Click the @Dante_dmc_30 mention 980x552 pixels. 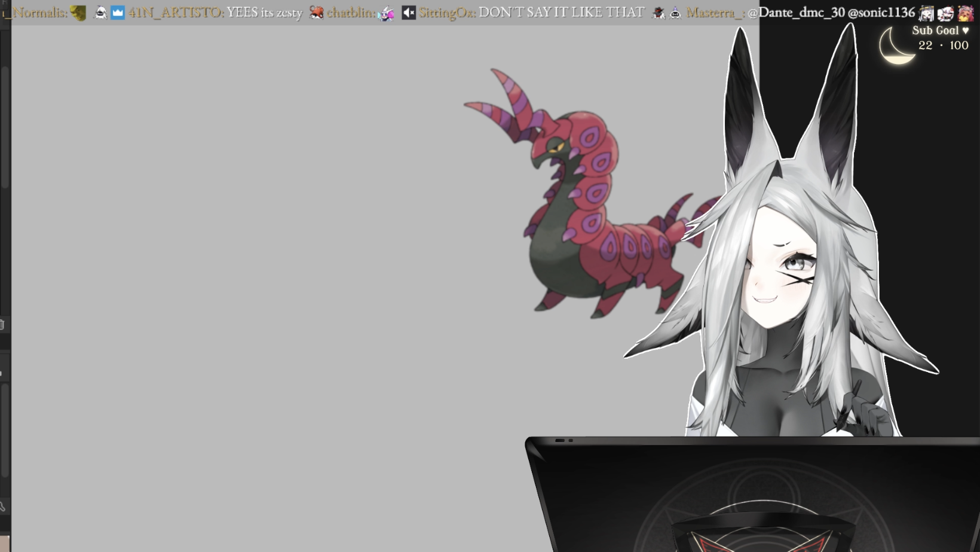(796, 13)
